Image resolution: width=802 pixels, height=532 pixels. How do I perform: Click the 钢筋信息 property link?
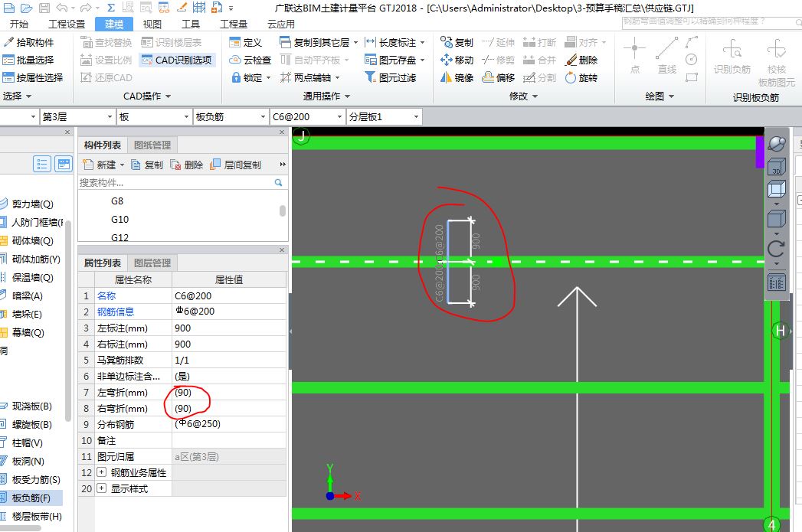click(x=116, y=312)
